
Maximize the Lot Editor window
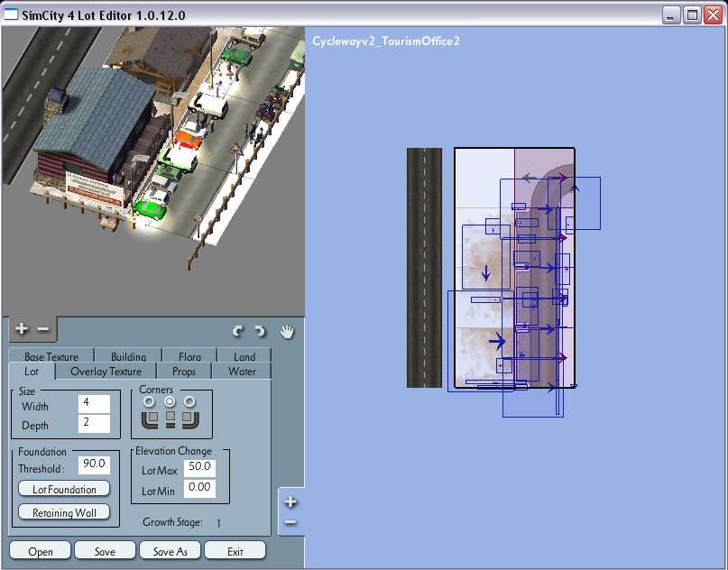click(692, 14)
